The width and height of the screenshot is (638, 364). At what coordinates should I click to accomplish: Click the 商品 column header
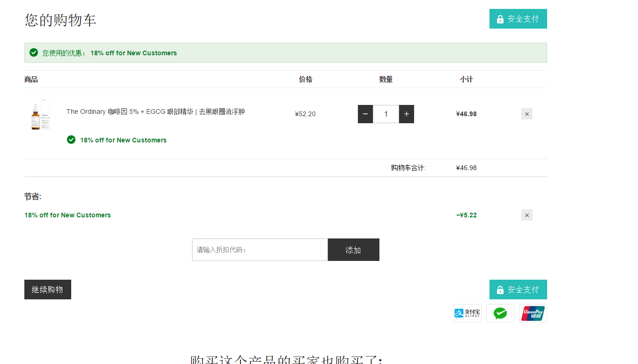click(x=31, y=79)
